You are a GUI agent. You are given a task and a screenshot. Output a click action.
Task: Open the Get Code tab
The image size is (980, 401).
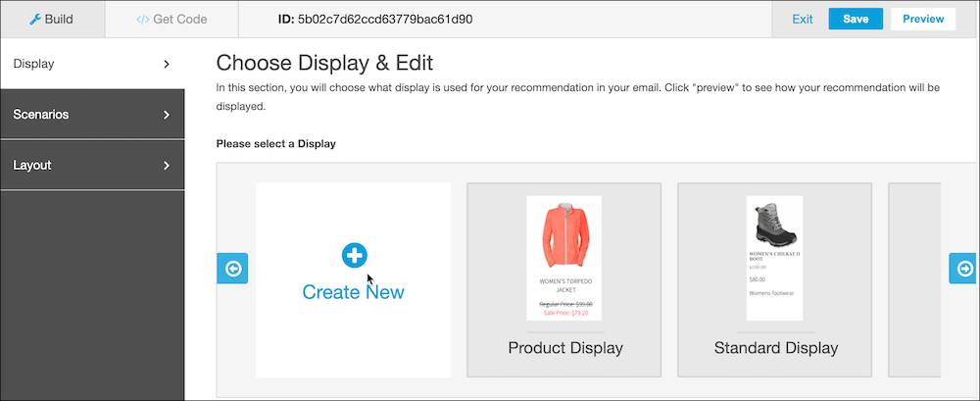click(171, 20)
